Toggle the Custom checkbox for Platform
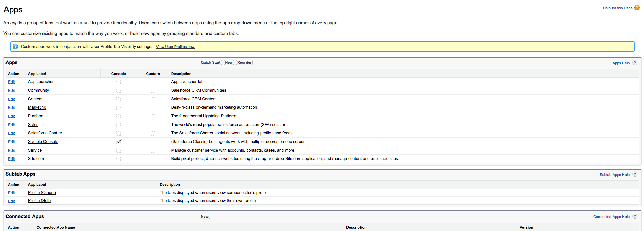This screenshot has height=231, width=644. pyautogui.click(x=153, y=116)
